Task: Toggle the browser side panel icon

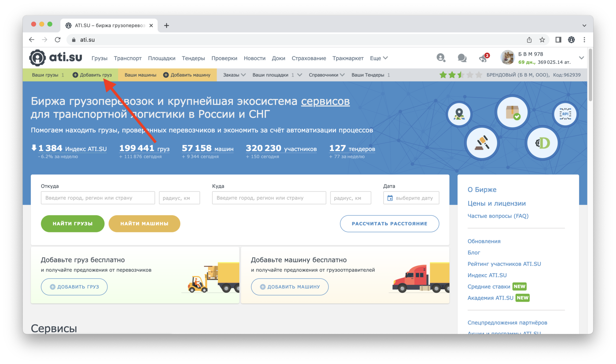Action: pyautogui.click(x=558, y=40)
